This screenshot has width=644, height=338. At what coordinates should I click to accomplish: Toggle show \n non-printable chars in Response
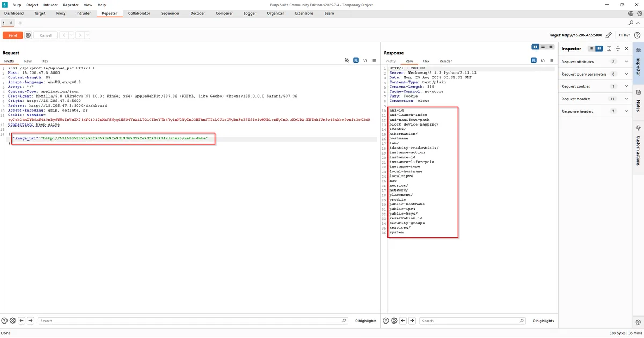tap(543, 61)
